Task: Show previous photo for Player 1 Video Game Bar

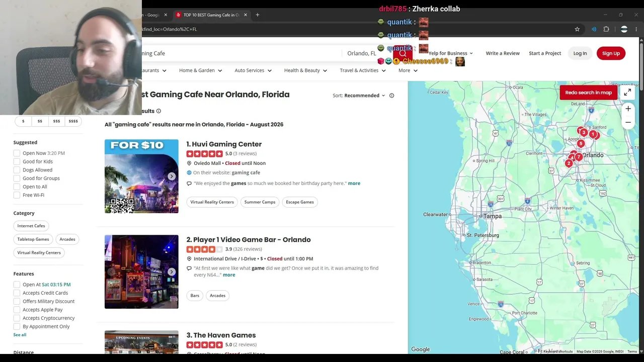Action: click(x=111, y=272)
